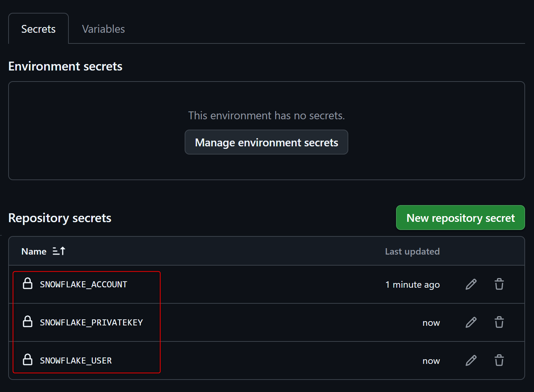Image resolution: width=534 pixels, height=392 pixels.
Task: Edit the SNOWFLAKE_ACCOUNT secret
Action: (471, 284)
